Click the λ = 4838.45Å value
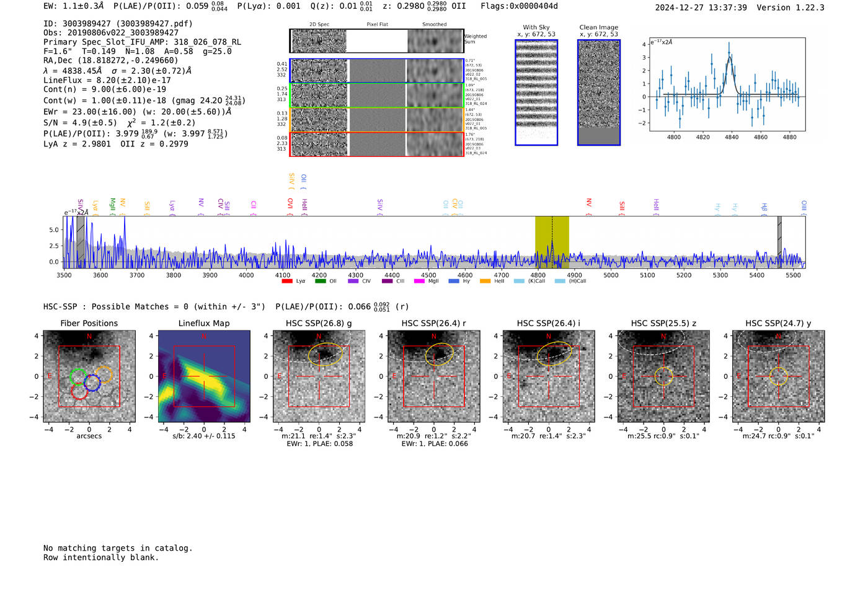 (x=73, y=71)
